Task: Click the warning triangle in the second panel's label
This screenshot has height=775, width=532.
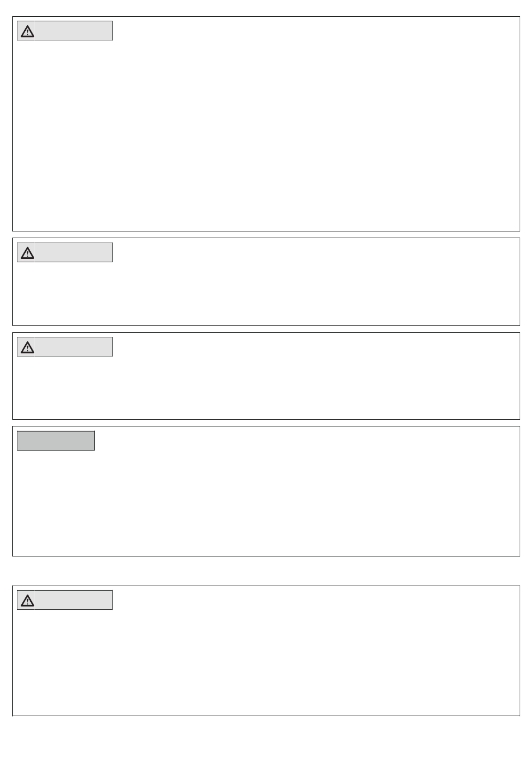Action: pyautogui.click(x=27, y=253)
